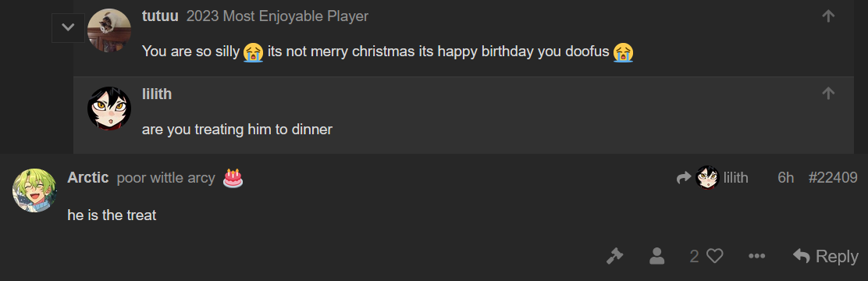Collapse the quoted replies with the chevron toggle
868x281 pixels.
pyautogui.click(x=68, y=27)
